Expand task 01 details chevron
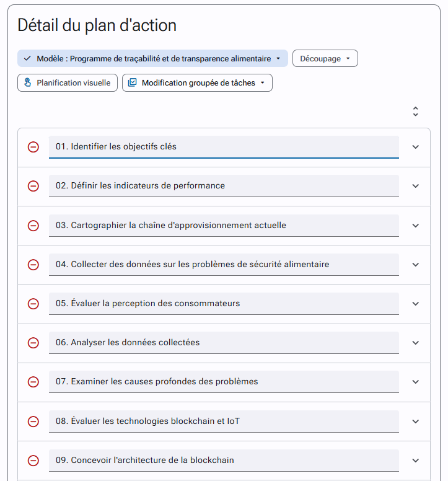448x481 pixels. point(416,147)
